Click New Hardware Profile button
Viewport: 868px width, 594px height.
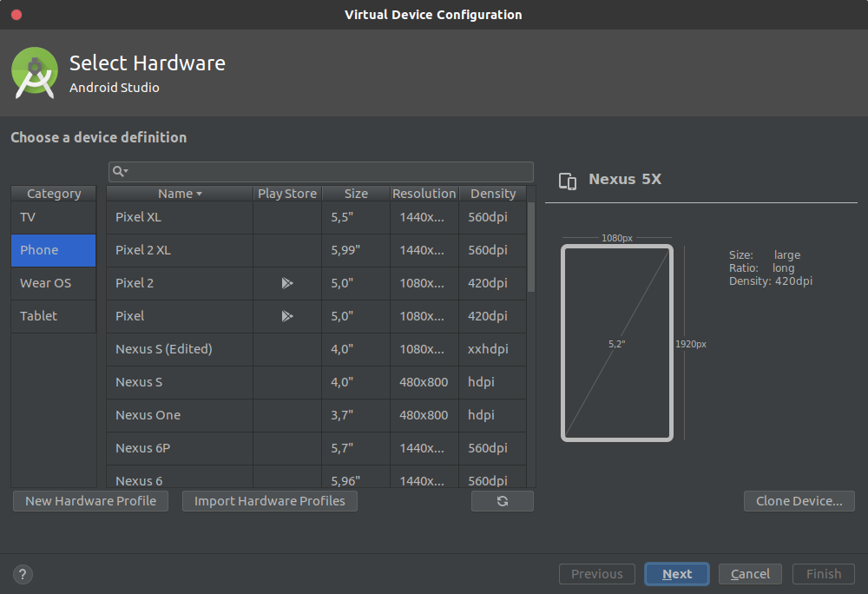(x=91, y=501)
